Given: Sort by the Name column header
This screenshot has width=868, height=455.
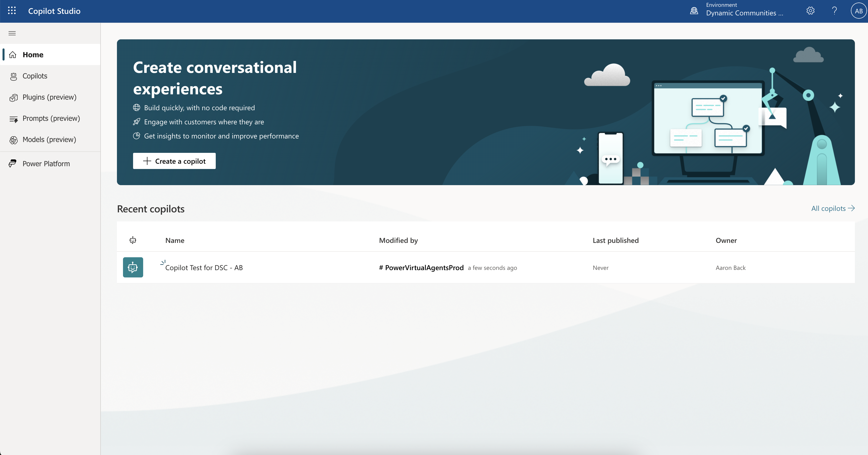Looking at the screenshot, I should (x=175, y=240).
